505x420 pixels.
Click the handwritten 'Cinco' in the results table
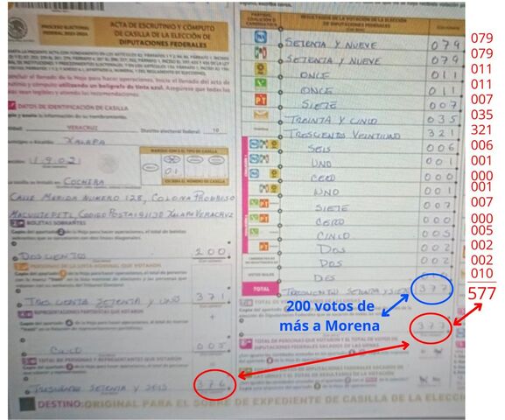(333, 236)
